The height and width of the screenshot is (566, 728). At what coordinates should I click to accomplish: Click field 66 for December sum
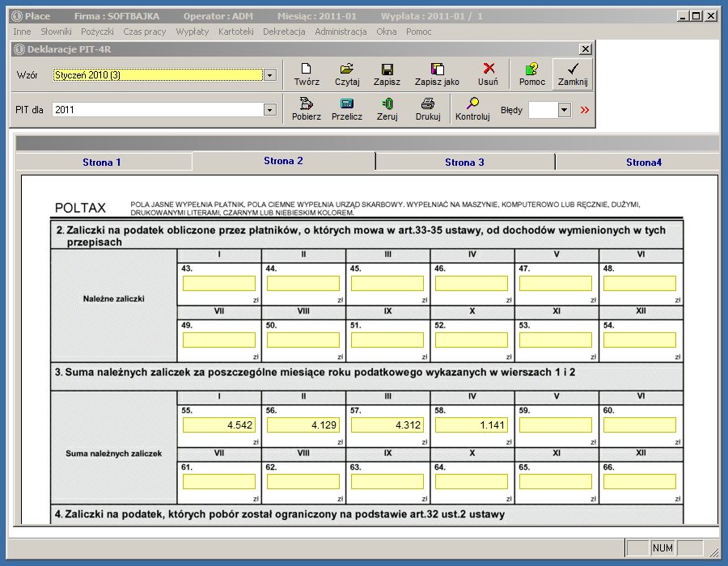[x=640, y=482]
